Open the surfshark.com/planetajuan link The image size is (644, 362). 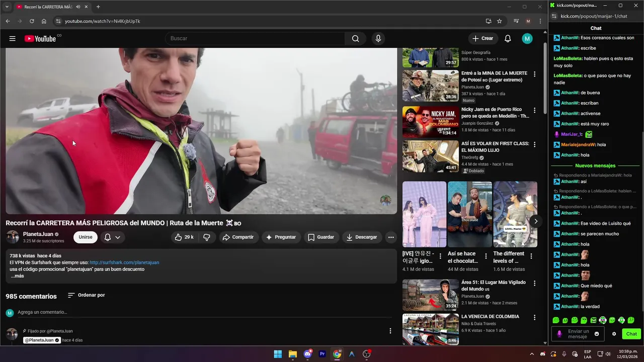[124, 262]
